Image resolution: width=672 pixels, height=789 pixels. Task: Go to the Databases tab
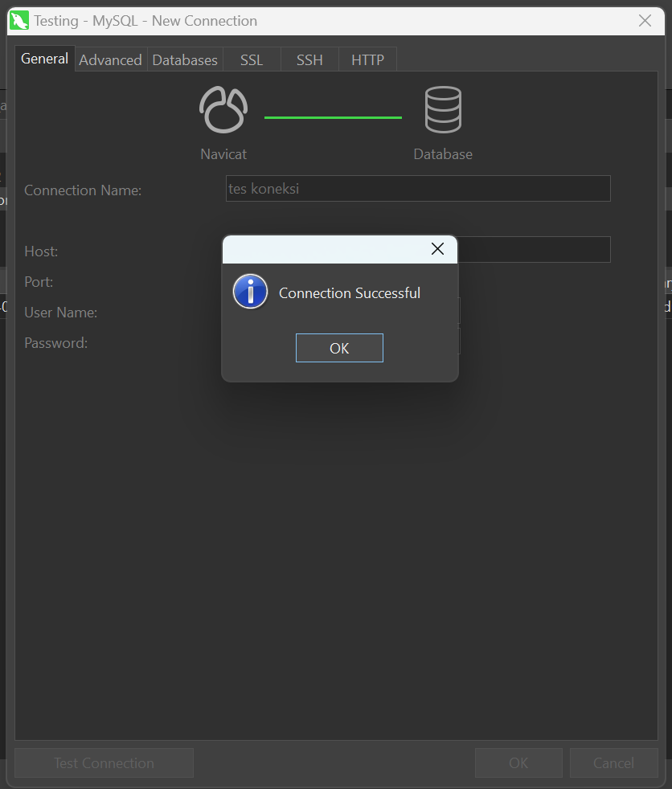185,60
